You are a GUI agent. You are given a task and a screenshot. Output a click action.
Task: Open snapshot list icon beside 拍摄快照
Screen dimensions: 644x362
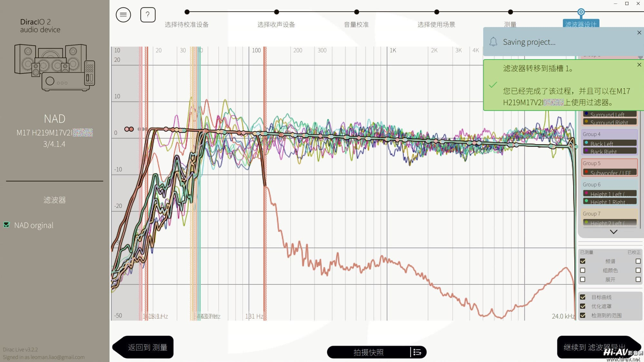418,352
